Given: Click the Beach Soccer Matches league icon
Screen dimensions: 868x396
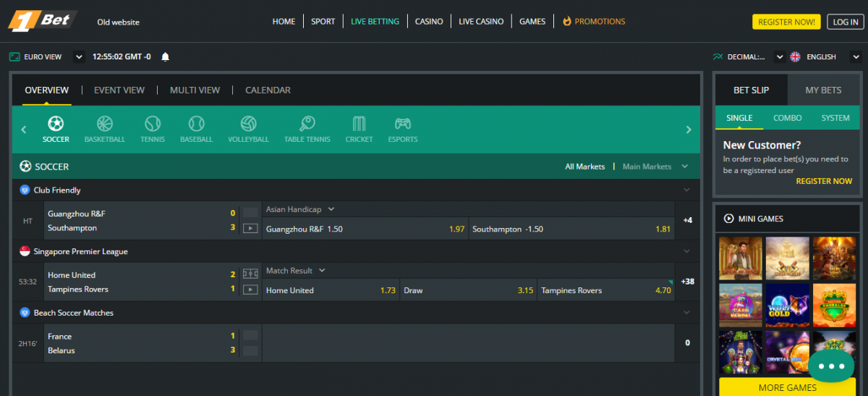Looking at the screenshot, I should point(25,313).
